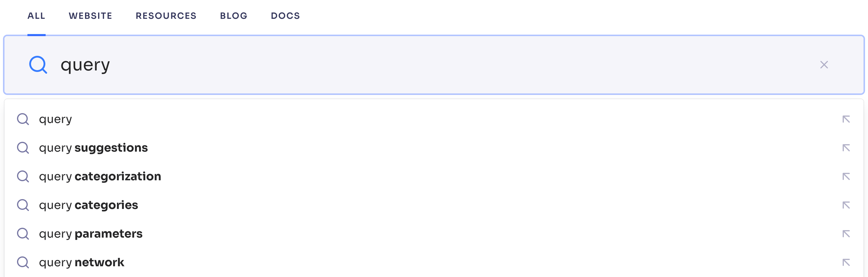Click the diagonal arrow next to "query categories"
Screen dimensions: 868x277
click(847, 205)
